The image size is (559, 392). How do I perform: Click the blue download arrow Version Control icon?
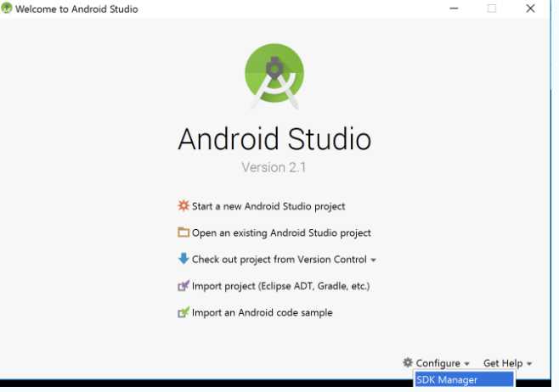184,259
